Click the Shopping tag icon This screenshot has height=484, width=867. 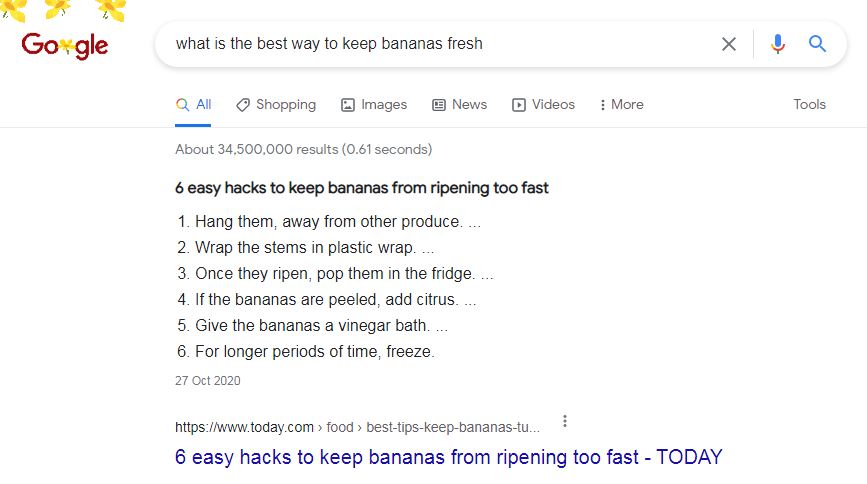[x=243, y=105]
